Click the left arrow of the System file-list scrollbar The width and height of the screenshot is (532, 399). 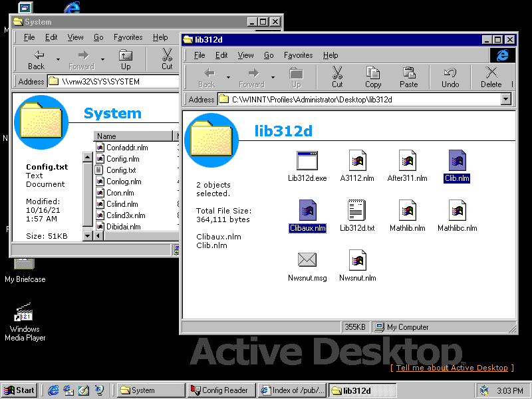(x=98, y=235)
